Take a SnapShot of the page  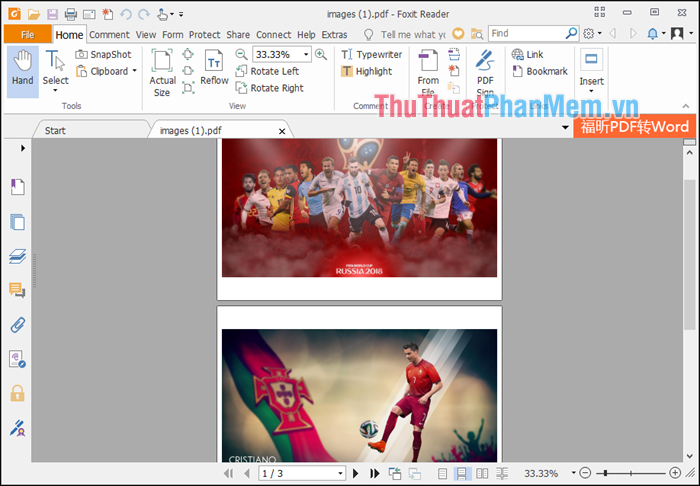click(104, 54)
